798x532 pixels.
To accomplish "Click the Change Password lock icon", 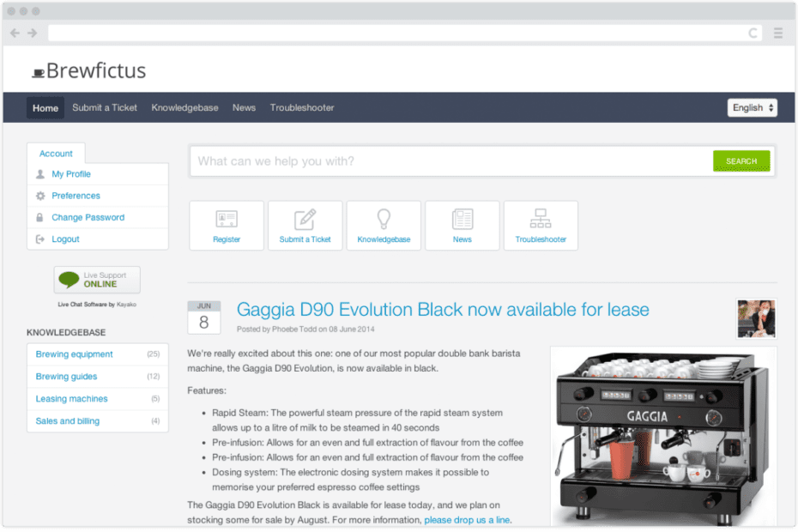I will click(39, 217).
